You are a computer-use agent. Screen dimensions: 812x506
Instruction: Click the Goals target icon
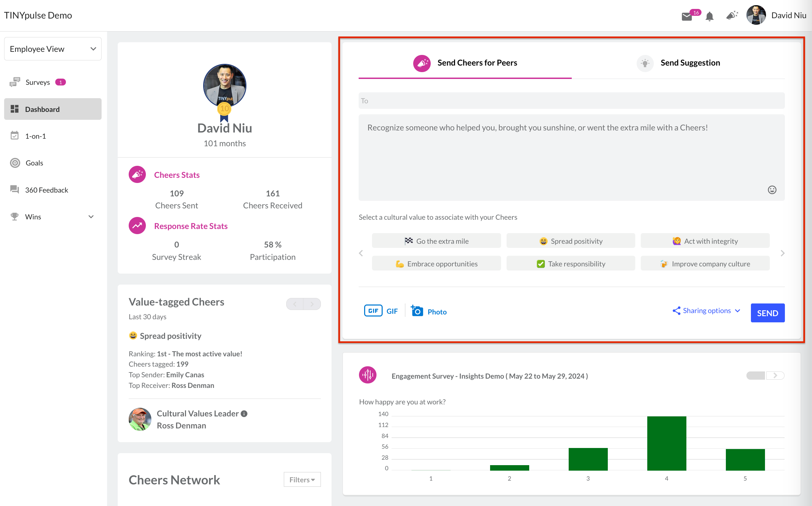coord(15,163)
